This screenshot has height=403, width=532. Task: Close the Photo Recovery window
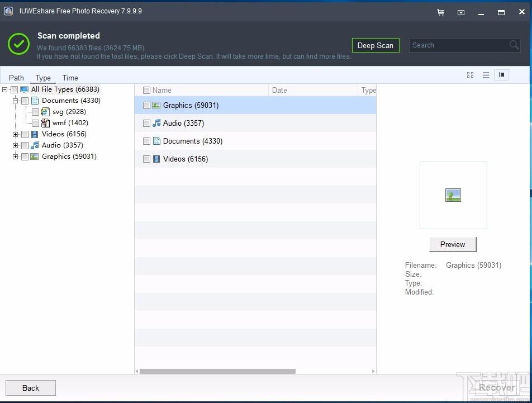click(522, 12)
